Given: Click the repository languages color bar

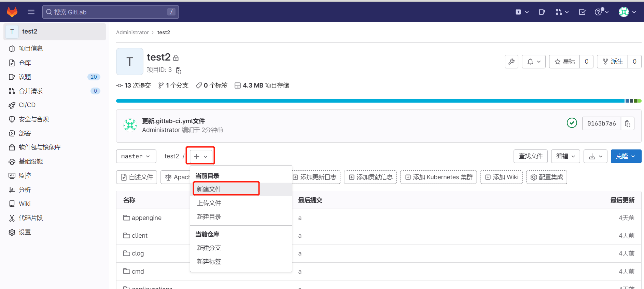Looking at the screenshot, I should pyautogui.click(x=370, y=101).
